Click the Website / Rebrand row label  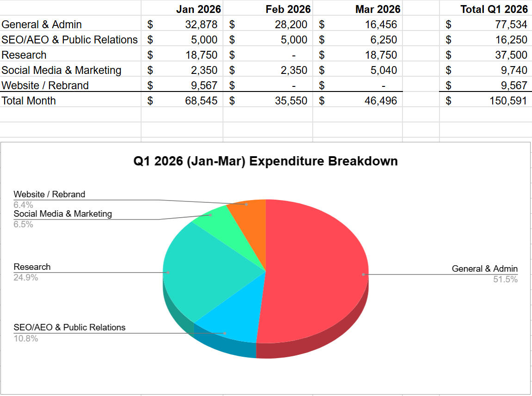(x=45, y=85)
